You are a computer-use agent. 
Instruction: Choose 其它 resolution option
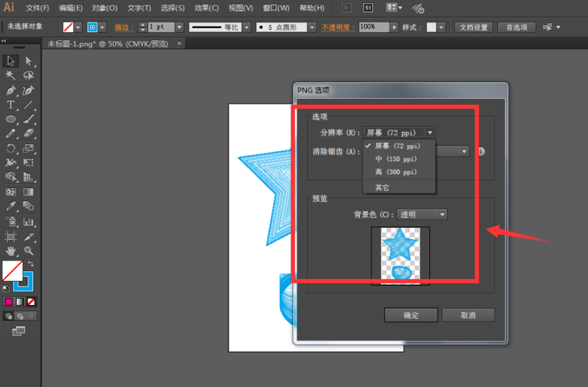[399, 187]
